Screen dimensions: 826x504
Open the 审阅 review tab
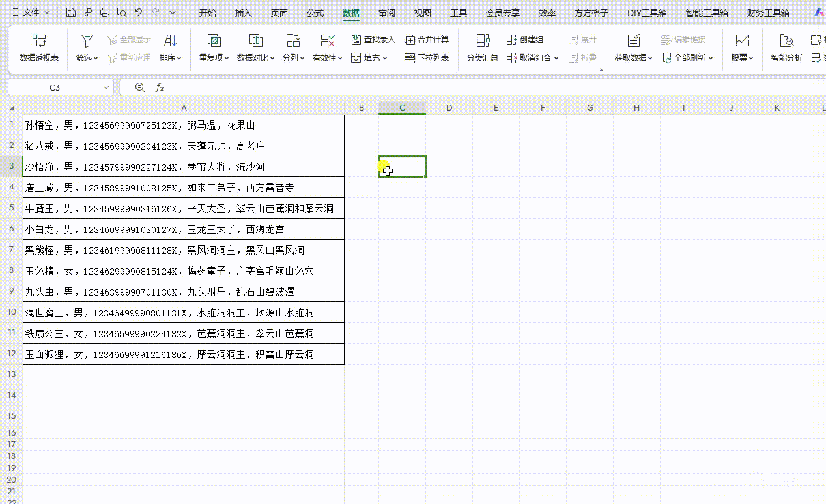[387, 13]
